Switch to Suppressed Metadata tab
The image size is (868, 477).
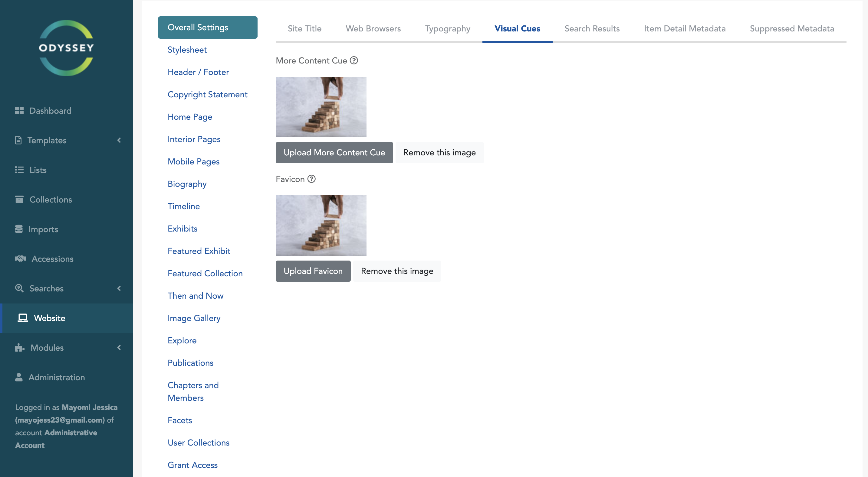coord(791,29)
